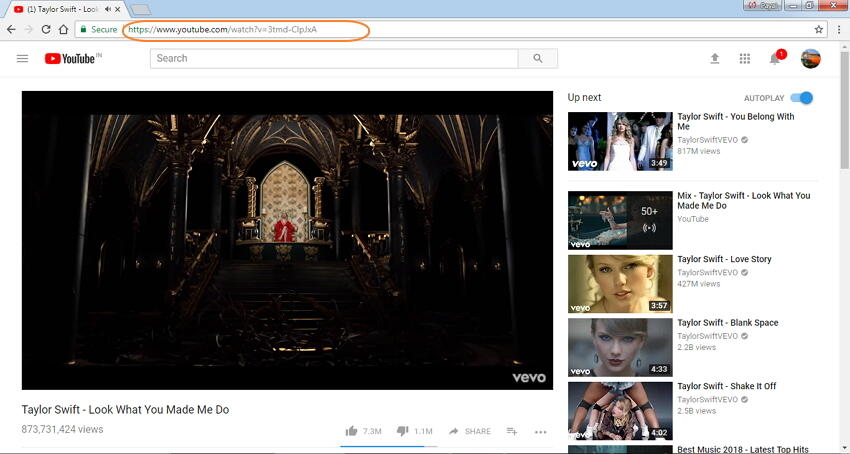Share the video with SHARE button
This screenshot has height=454, width=850.
pos(469,431)
